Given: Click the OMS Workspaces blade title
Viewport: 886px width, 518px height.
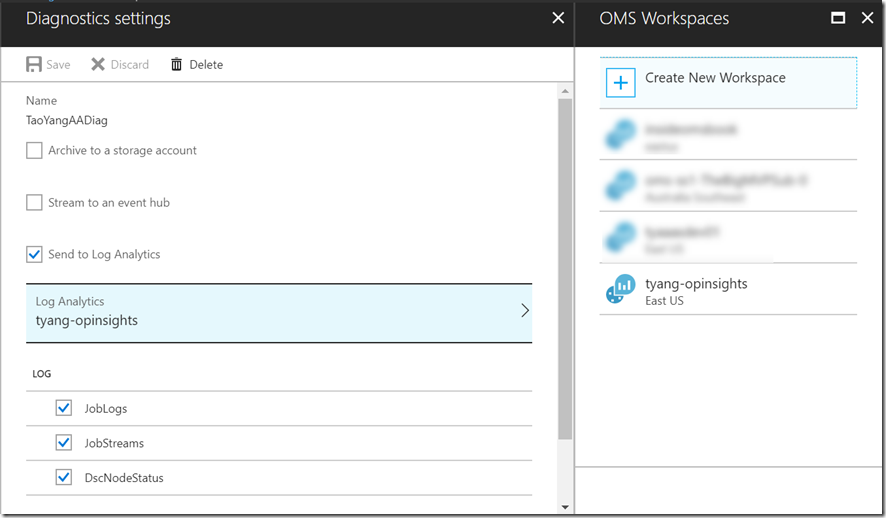Looking at the screenshot, I should click(x=664, y=19).
